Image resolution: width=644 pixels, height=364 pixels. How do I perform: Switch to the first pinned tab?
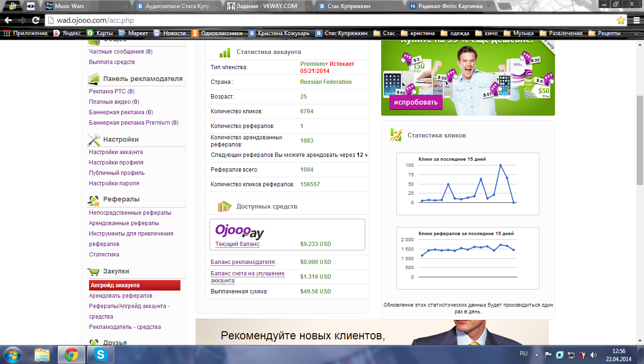12,6
